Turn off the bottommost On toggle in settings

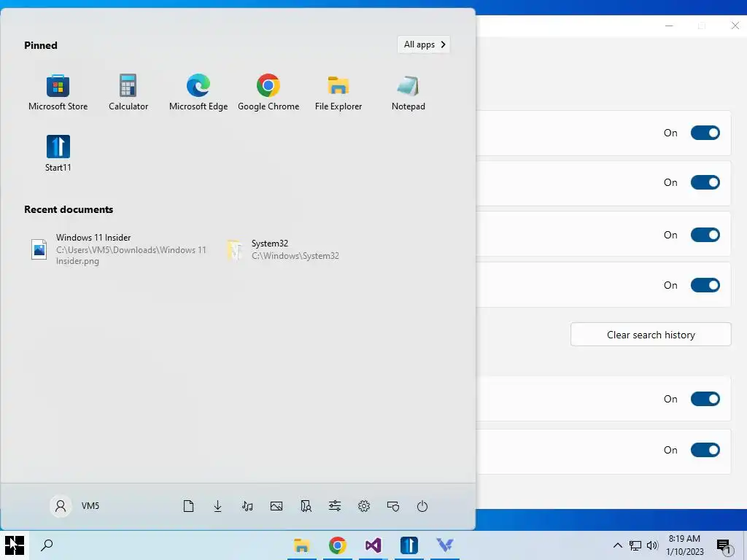705,450
